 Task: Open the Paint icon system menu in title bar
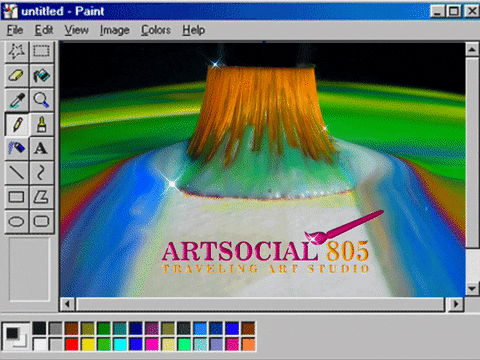10,11
